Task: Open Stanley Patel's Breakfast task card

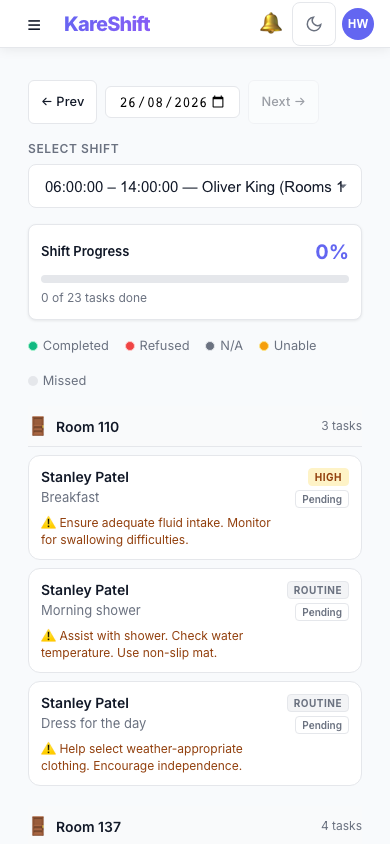Action: (195, 508)
